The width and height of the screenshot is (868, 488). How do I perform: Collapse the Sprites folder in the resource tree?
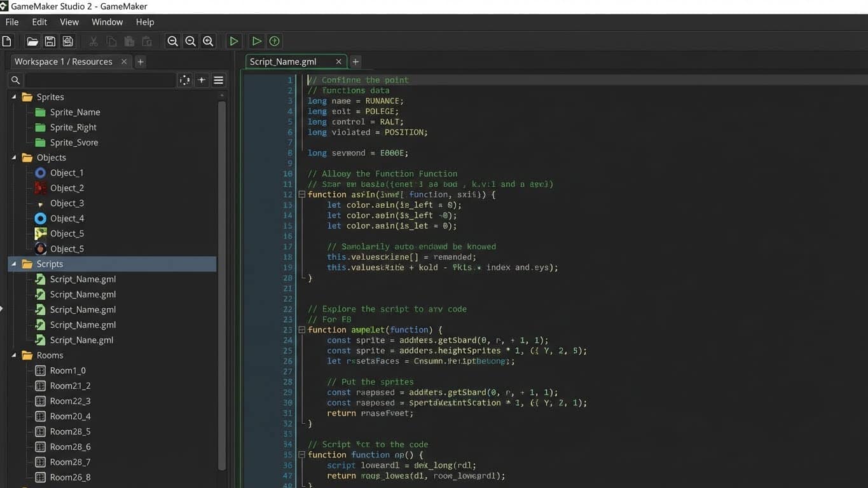(x=14, y=97)
